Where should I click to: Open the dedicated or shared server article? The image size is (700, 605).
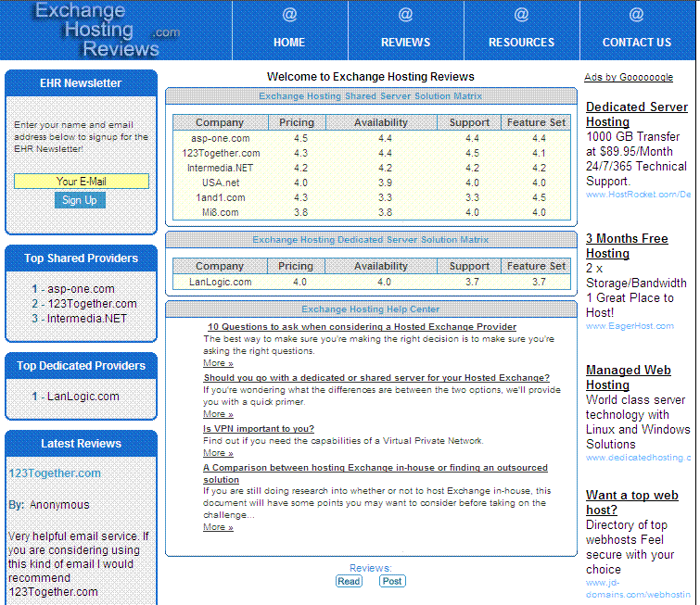pyautogui.click(x=376, y=377)
